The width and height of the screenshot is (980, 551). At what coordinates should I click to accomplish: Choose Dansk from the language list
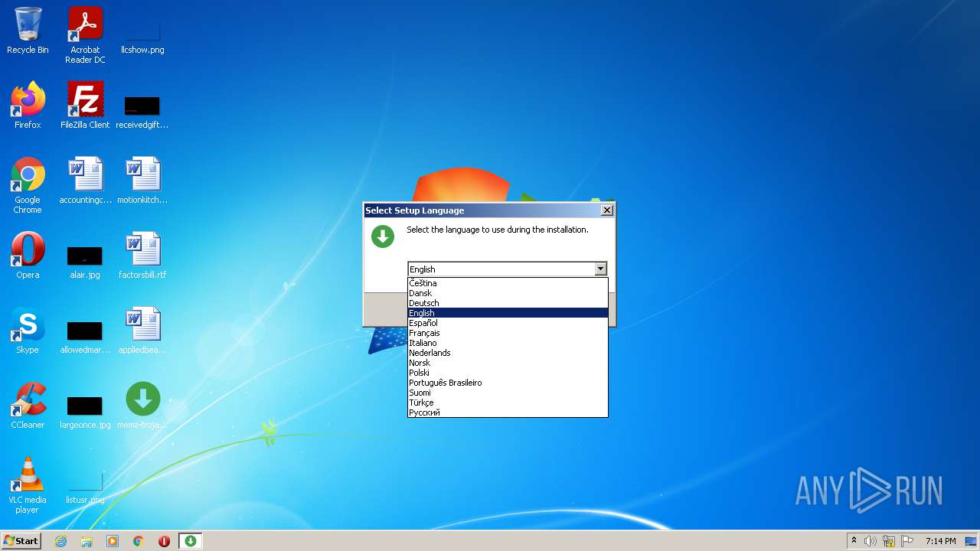[x=508, y=293]
